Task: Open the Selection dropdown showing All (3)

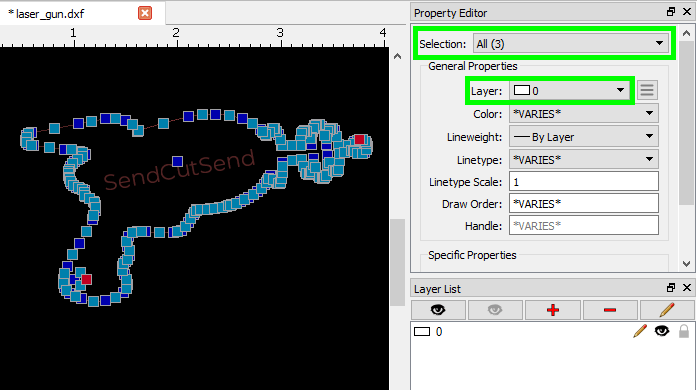Action: click(x=571, y=44)
